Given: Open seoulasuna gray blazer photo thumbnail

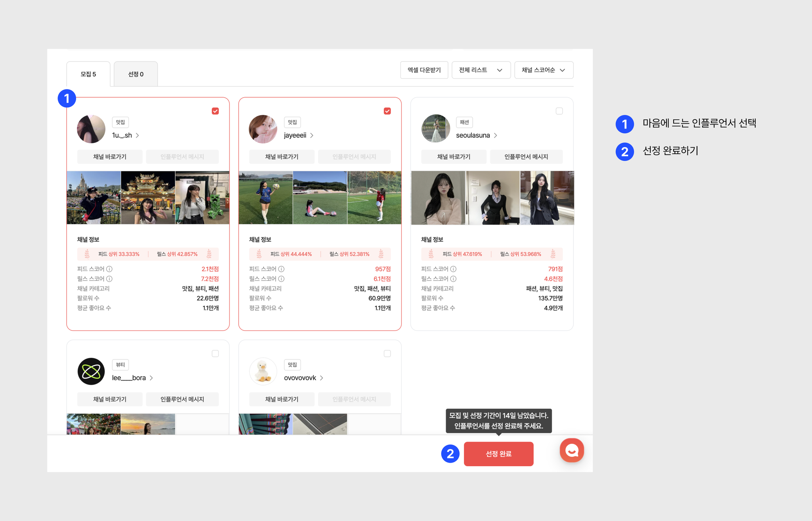Looking at the screenshot, I should [x=547, y=198].
